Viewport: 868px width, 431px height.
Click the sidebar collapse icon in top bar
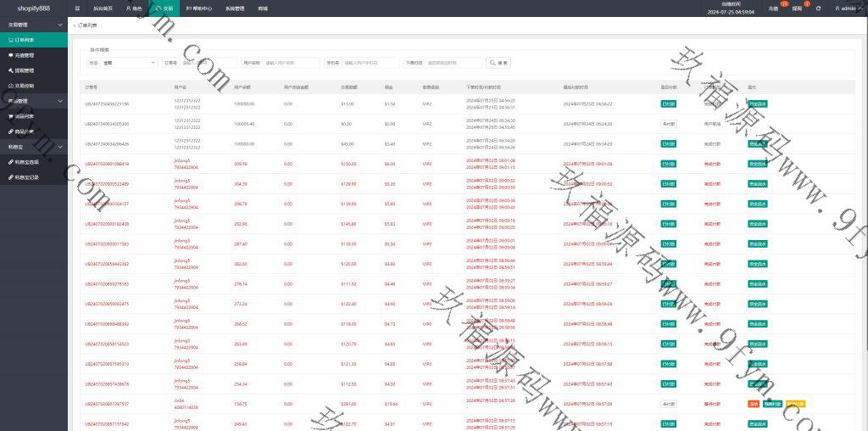(x=77, y=8)
